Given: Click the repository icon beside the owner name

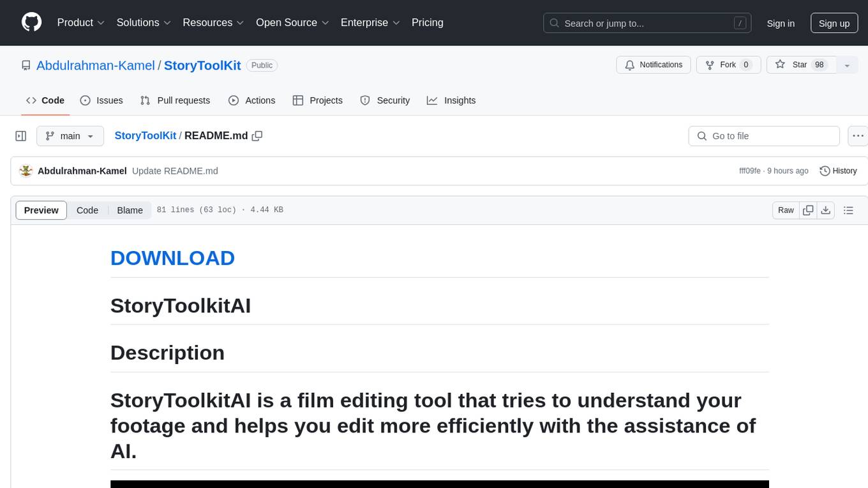Looking at the screenshot, I should click(x=26, y=65).
